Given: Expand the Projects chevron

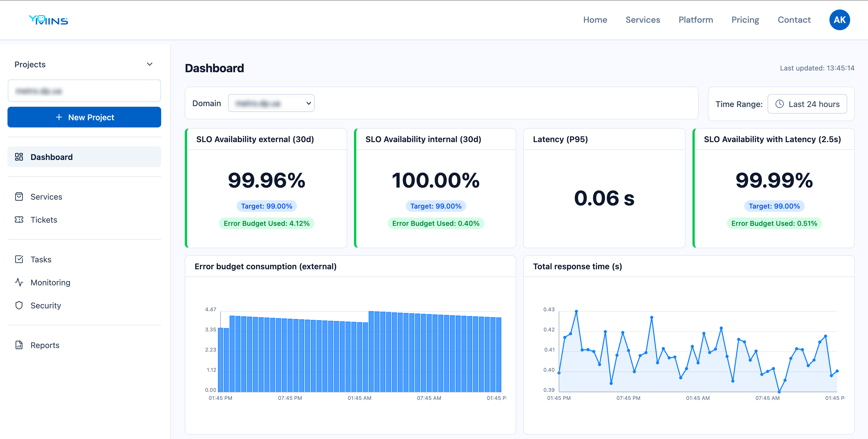Looking at the screenshot, I should [x=150, y=64].
